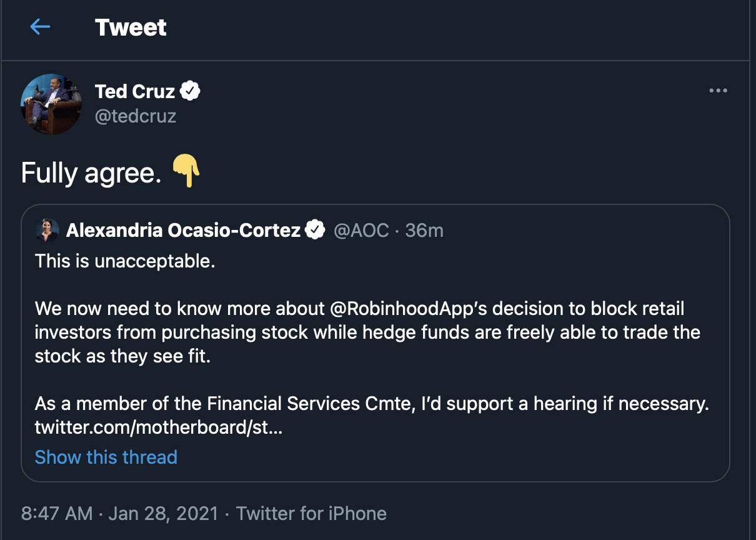Open the twitter.com/motherboard link

pos(159,428)
